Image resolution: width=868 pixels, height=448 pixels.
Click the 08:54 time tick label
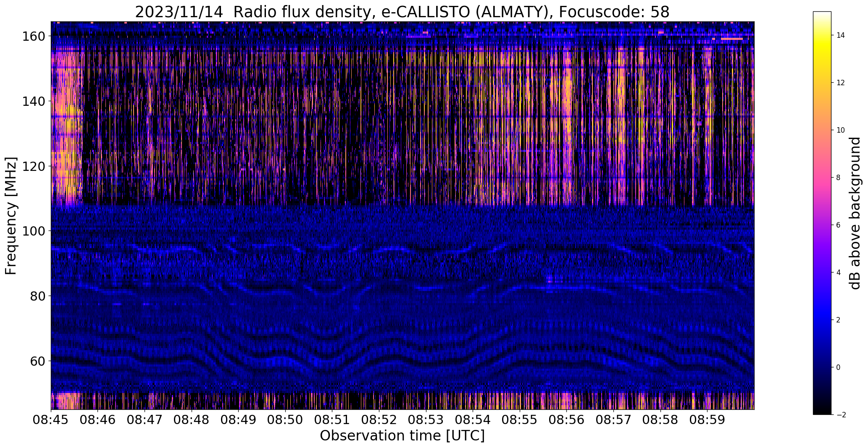point(473,419)
